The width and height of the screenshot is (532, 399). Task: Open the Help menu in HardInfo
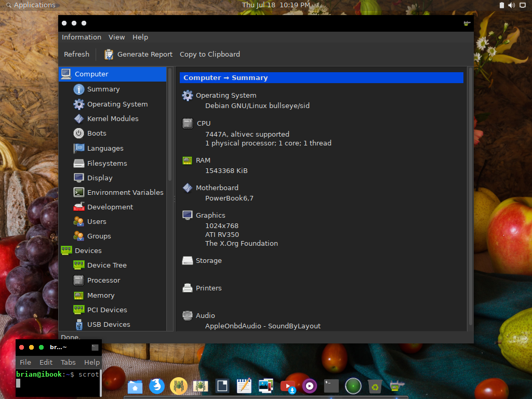(x=140, y=37)
